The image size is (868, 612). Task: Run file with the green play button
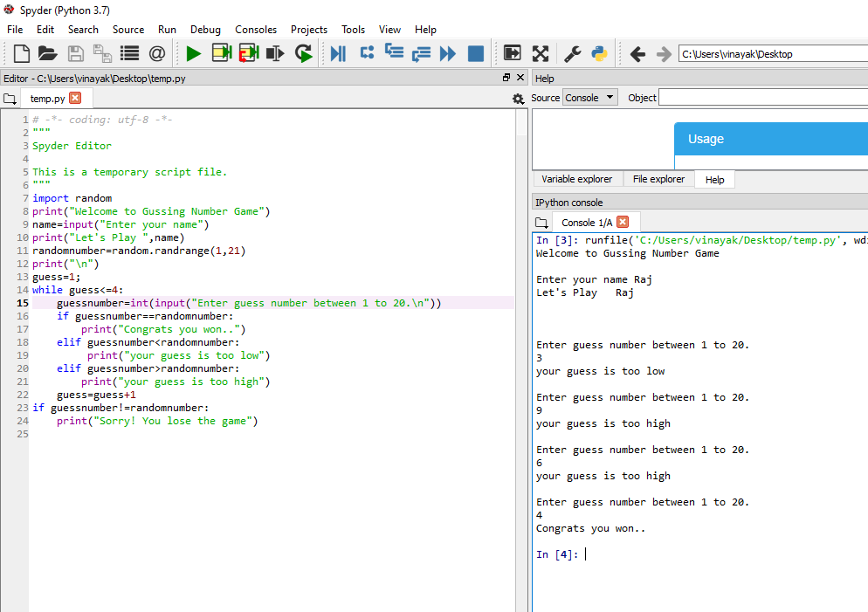(x=194, y=53)
